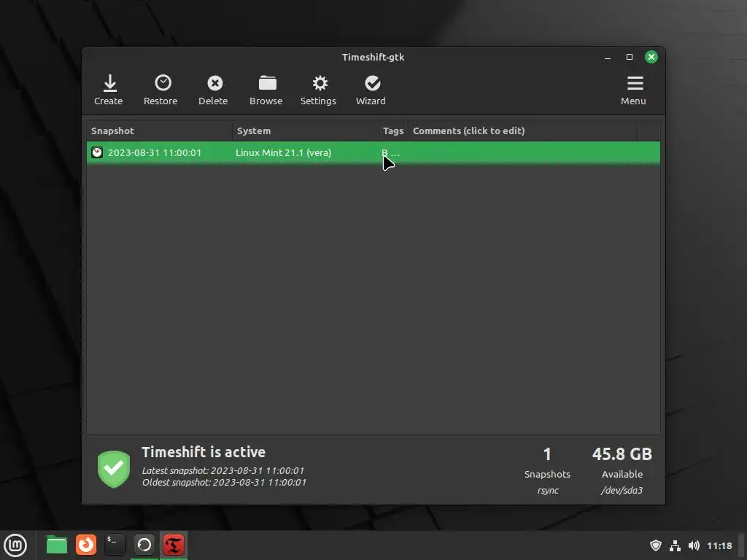Maximize the Timeshift-gtk window

(x=630, y=57)
